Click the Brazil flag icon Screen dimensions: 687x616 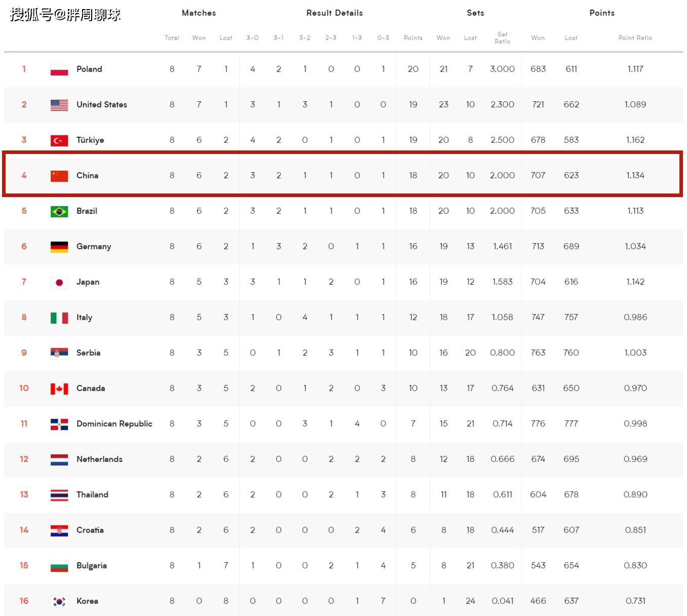pyautogui.click(x=59, y=211)
